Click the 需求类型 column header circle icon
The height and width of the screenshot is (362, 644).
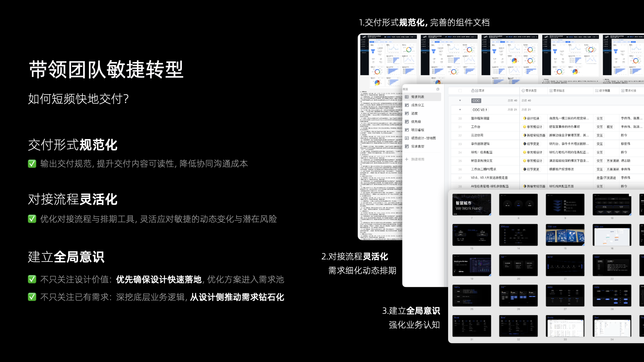(523, 91)
